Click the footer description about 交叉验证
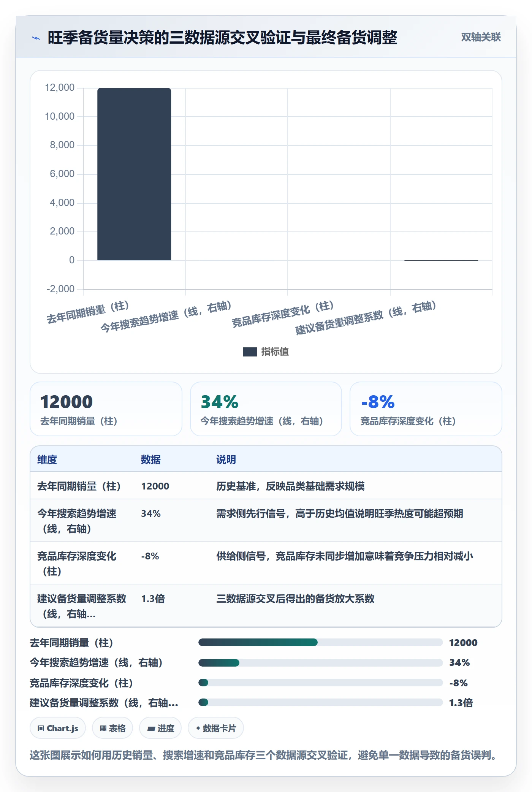 pyautogui.click(x=264, y=755)
